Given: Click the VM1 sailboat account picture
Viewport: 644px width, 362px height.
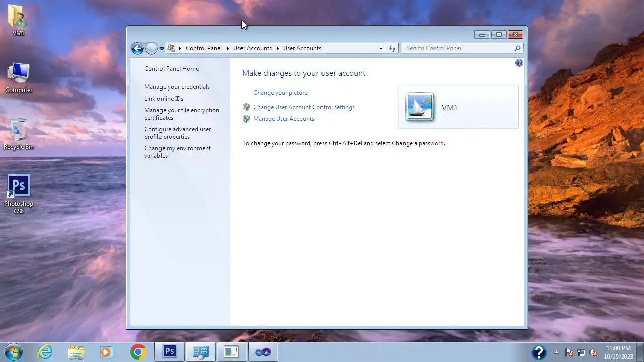Looking at the screenshot, I should (x=420, y=107).
